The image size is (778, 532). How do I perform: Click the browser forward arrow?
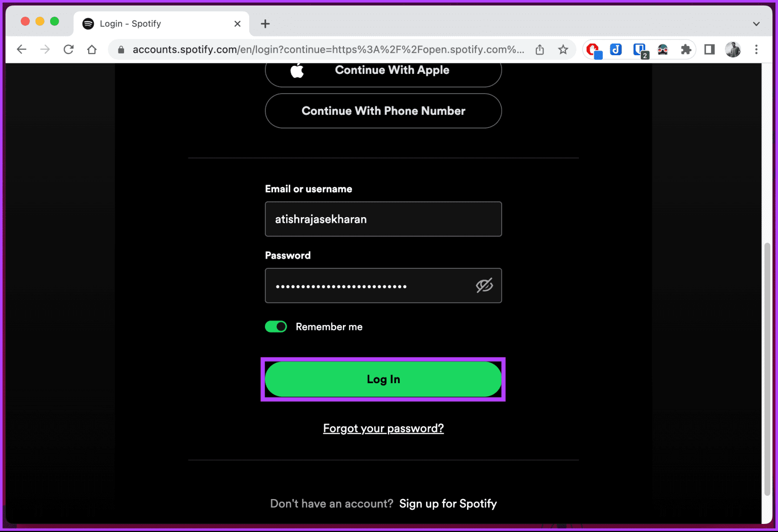(45, 49)
